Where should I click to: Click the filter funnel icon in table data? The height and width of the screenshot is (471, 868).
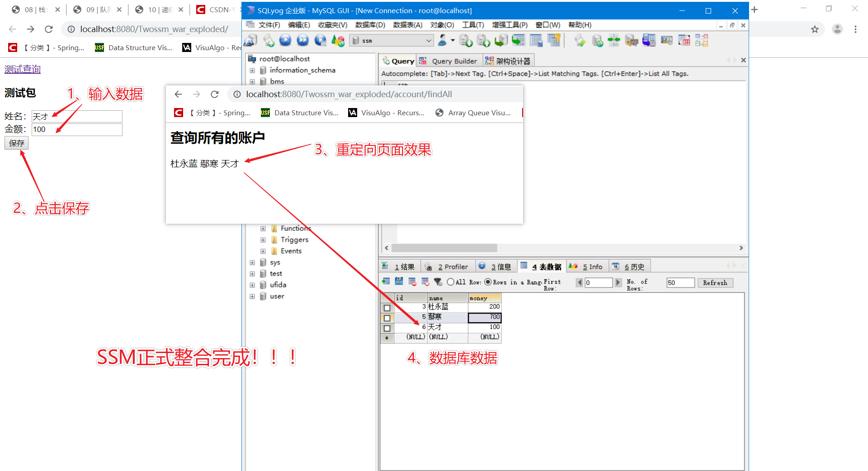tap(438, 282)
